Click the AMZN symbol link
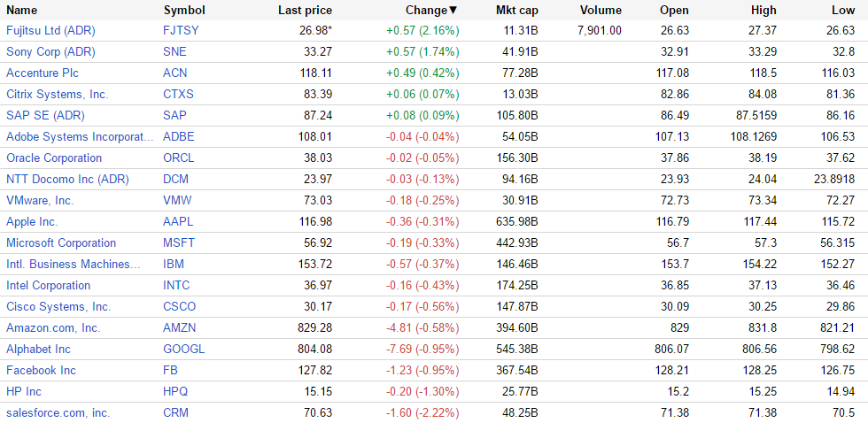The width and height of the screenshot is (868, 423). point(179,328)
